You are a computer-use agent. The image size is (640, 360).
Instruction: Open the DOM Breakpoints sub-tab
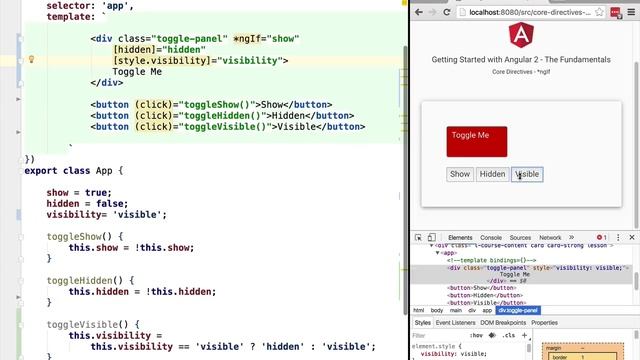click(x=503, y=323)
